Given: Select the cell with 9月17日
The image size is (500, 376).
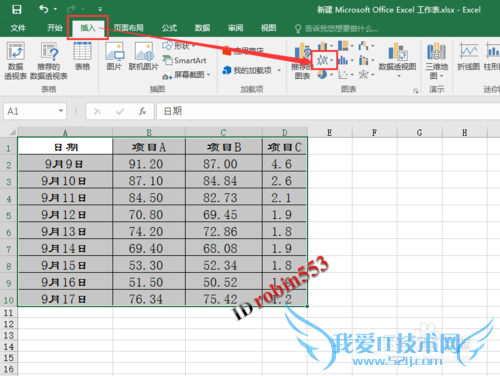Looking at the screenshot, I should (x=65, y=299).
